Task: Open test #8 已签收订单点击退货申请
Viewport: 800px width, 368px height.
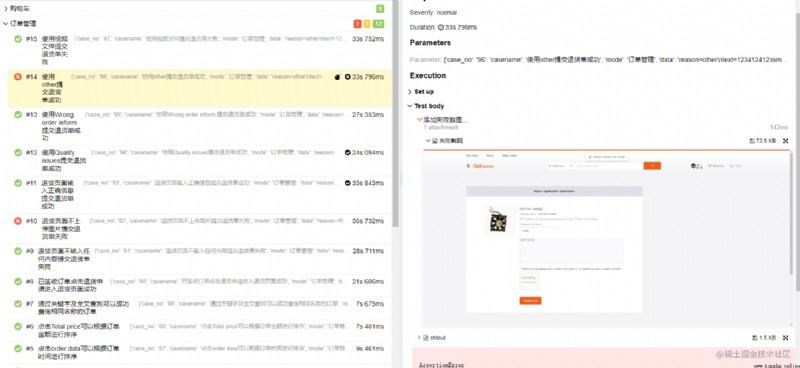Action: [200, 285]
